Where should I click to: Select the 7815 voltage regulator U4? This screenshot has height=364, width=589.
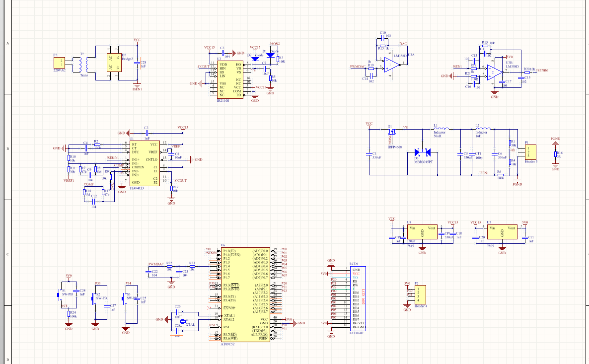[x=422, y=232]
